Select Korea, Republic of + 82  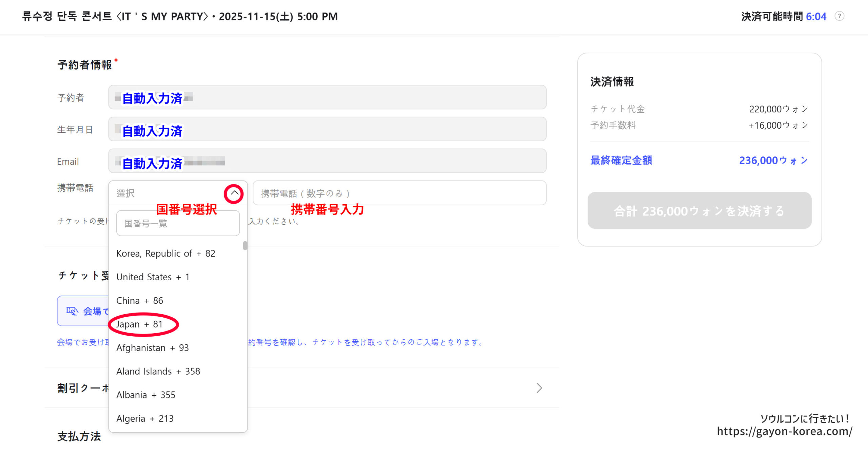166,253
